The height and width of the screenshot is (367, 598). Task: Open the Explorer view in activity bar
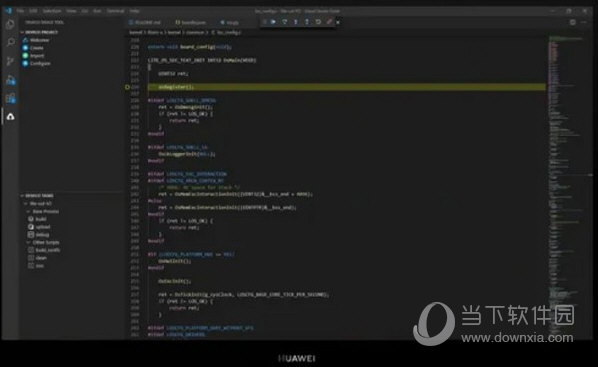click(x=10, y=25)
